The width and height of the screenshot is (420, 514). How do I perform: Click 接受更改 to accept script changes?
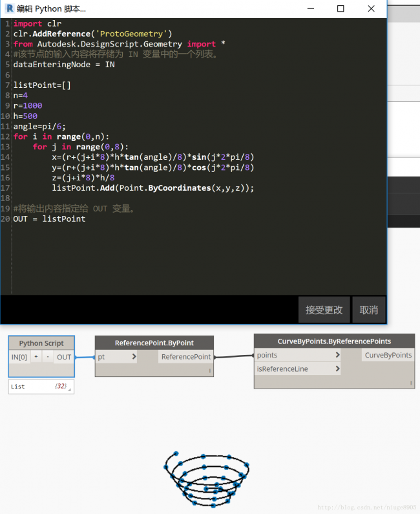tap(324, 310)
